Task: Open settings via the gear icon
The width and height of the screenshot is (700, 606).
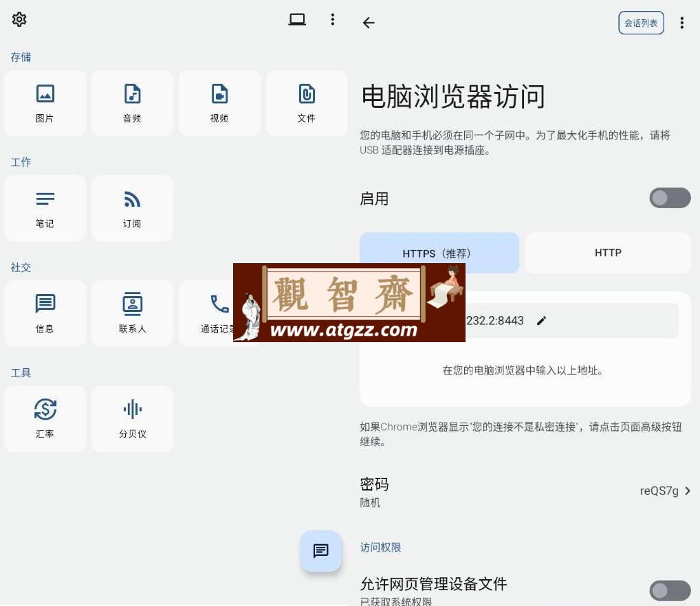Action: (19, 19)
